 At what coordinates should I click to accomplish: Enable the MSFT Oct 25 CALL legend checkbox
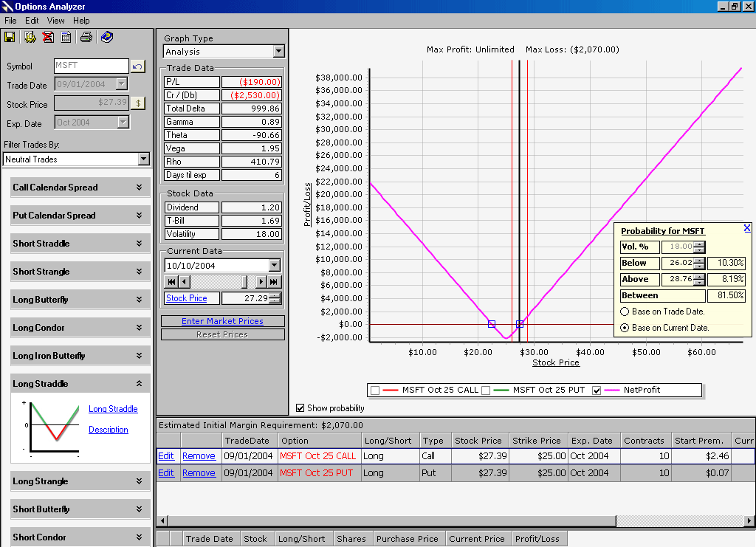pos(375,391)
